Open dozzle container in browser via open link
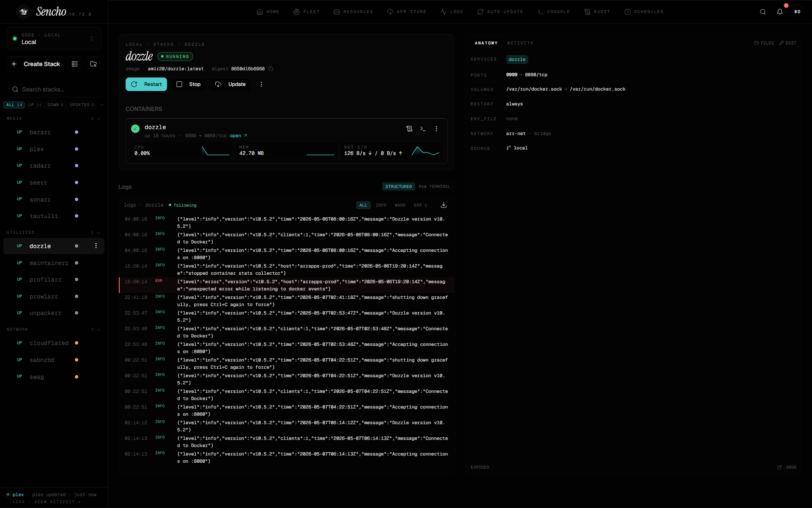 click(x=239, y=136)
